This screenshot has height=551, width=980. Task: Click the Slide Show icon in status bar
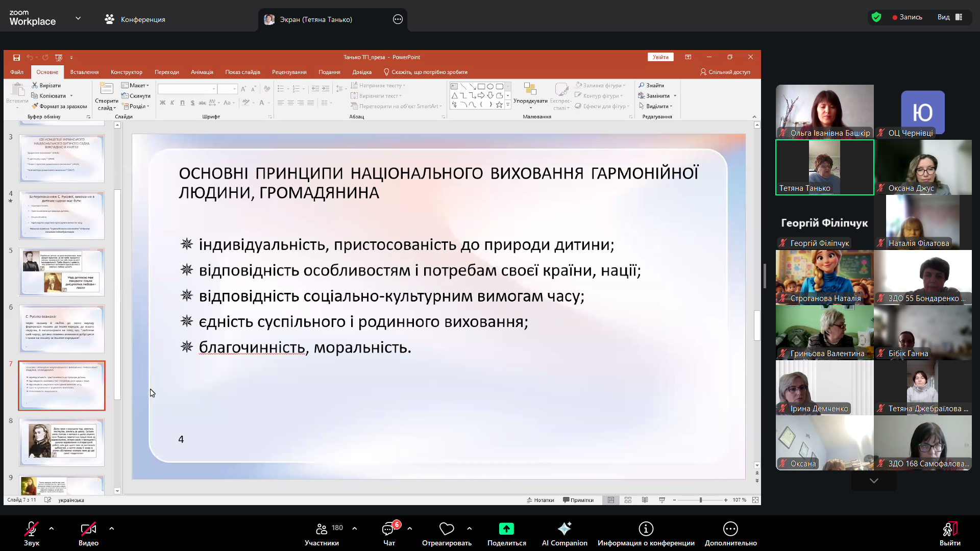[662, 500]
